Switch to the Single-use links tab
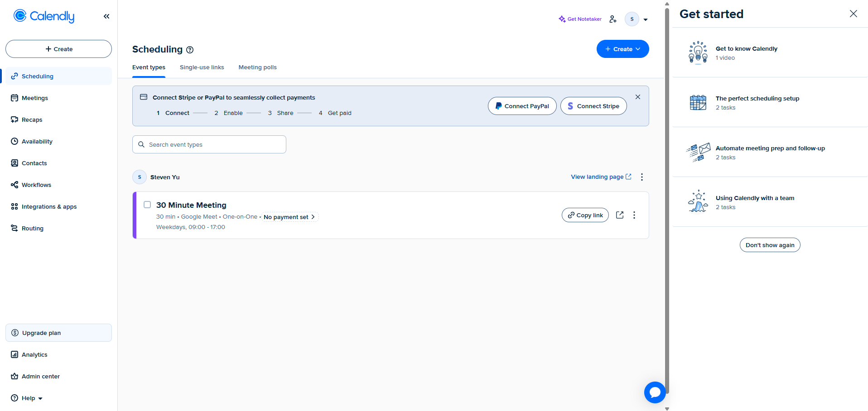The height and width of the screenshot is (411, 868). [x=202, y=67]
